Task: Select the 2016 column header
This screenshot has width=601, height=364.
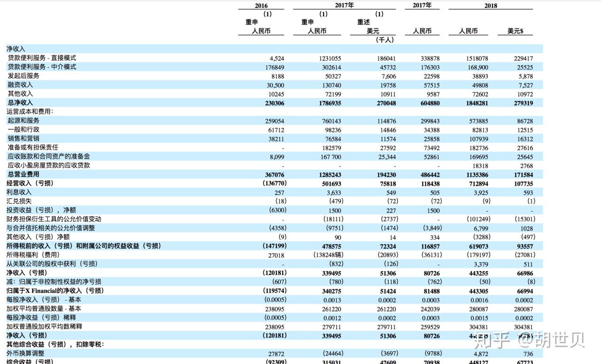Action: coord(260,6)
